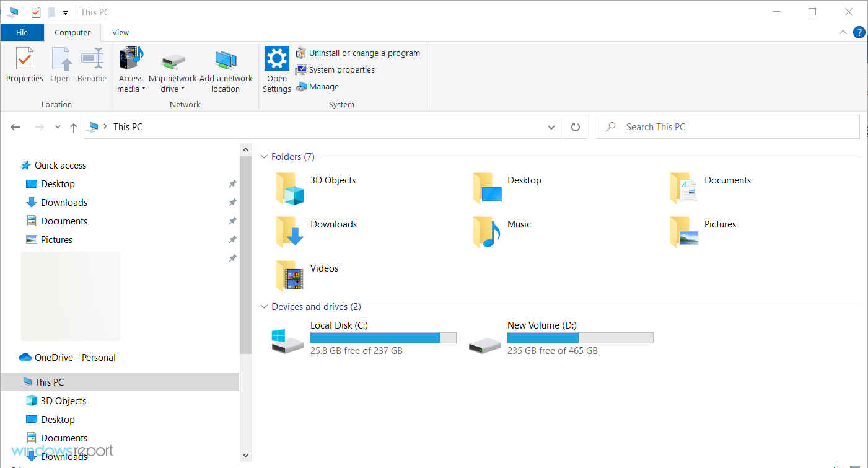Refresh the current view with the refresh icon
868x468 pixels.
(575, 126)
